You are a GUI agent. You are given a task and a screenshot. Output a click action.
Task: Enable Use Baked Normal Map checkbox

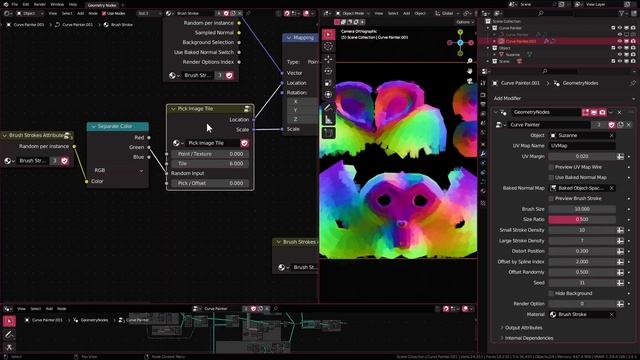(x=551, y=178)
